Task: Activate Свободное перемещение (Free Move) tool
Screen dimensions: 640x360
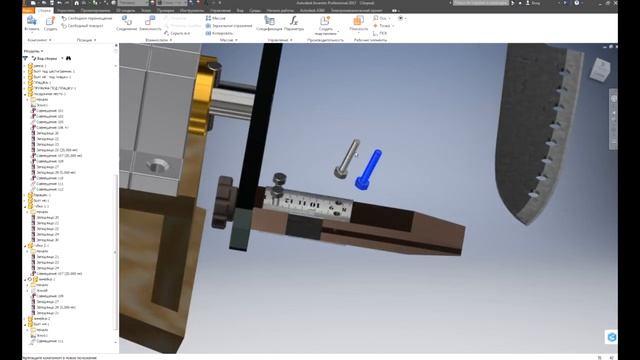Action: tap(87, 18)
